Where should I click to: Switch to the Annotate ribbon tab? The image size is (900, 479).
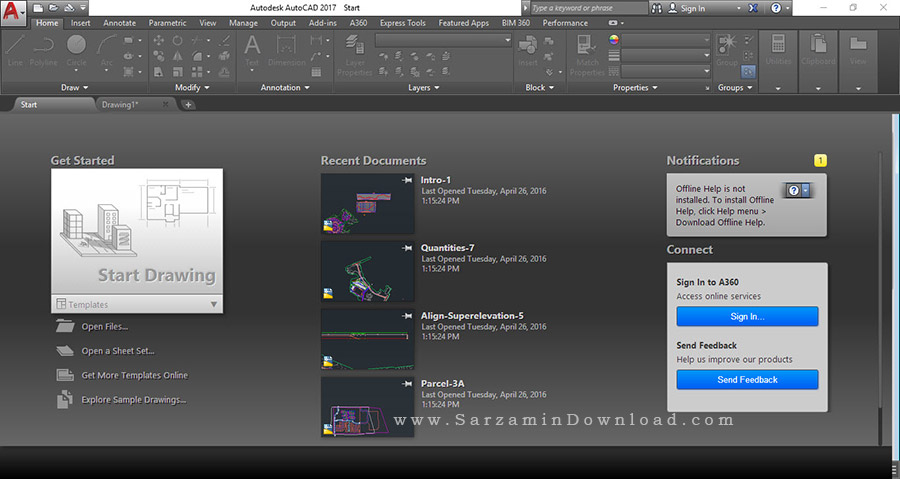pos(119,23)
